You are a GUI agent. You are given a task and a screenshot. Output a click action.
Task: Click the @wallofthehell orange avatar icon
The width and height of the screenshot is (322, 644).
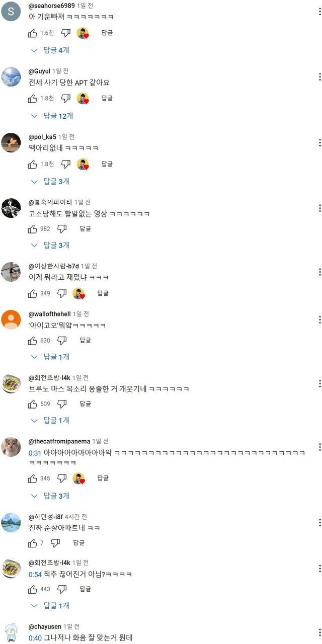coord(11,319)
